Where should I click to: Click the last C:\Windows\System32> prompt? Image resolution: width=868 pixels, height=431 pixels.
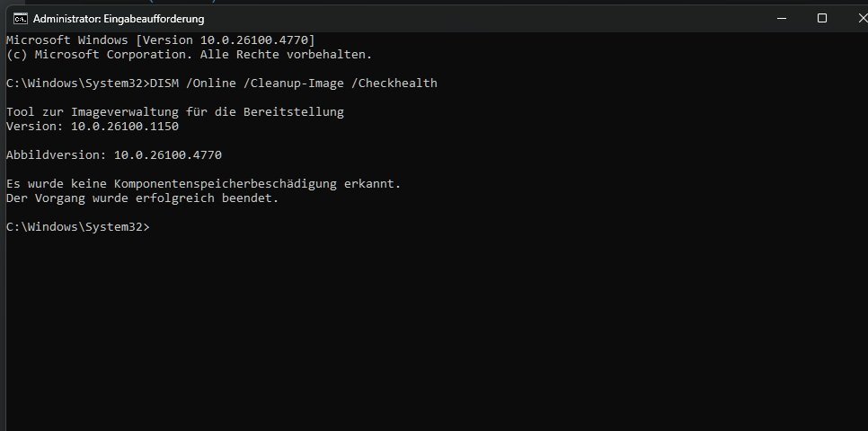78,227
